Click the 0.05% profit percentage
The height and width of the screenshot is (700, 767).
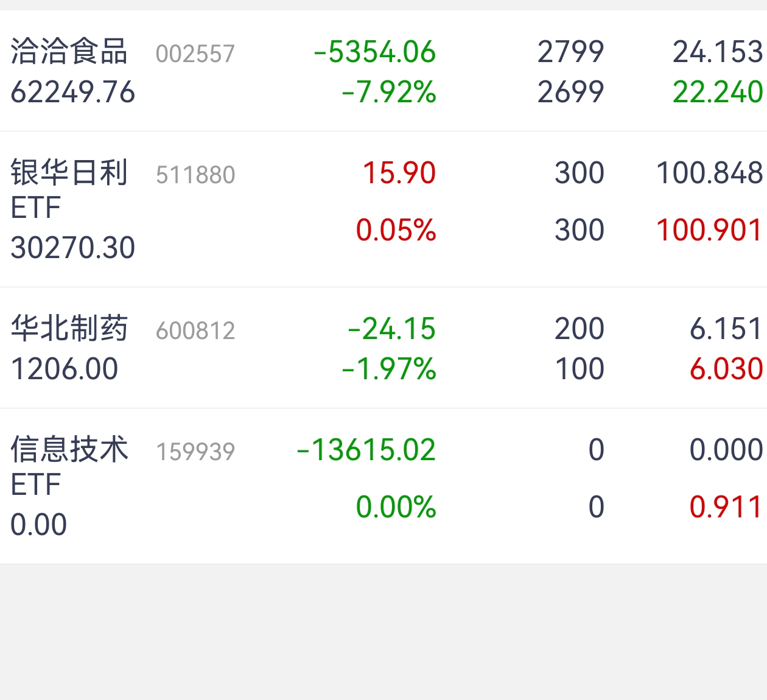tap(396, 230)
